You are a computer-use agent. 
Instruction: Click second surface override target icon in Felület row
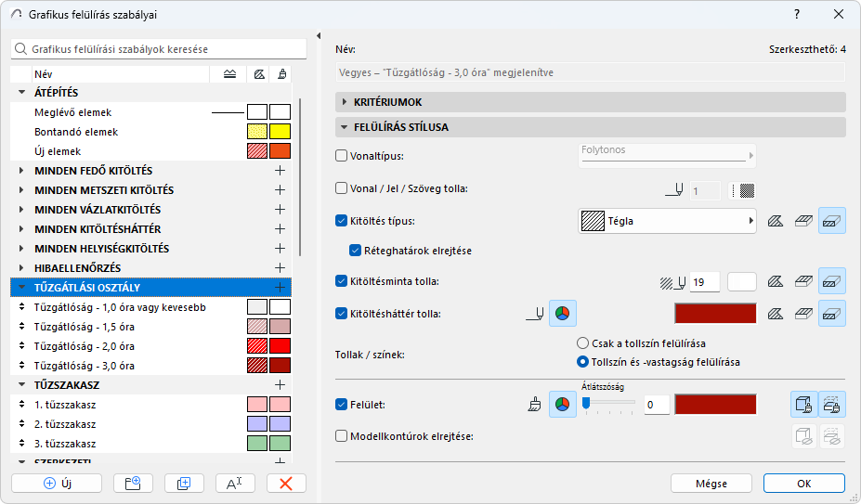832,405
